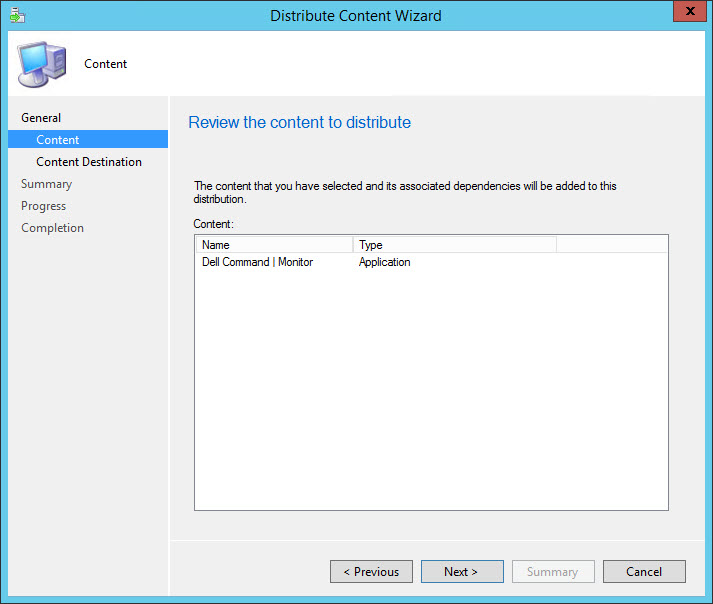Select the Dell Command | Monitor row
Viewport: 713px width, 604px height.
click(257, 262)
